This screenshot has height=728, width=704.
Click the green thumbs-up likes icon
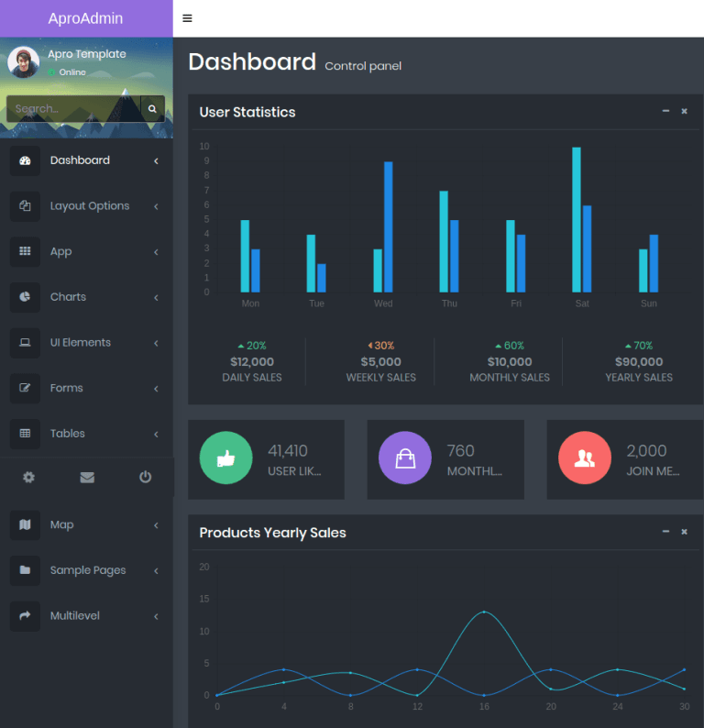[x=226, y=458]
